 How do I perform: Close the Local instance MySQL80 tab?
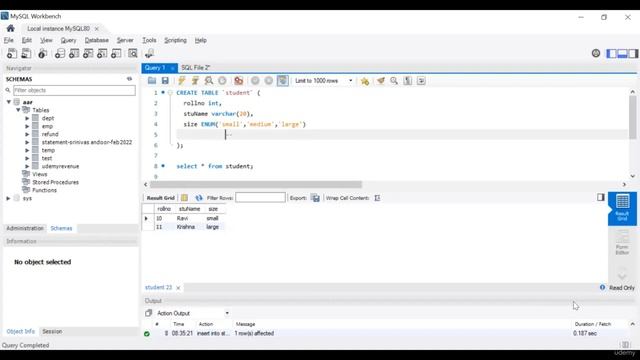[x=97, y=29]
